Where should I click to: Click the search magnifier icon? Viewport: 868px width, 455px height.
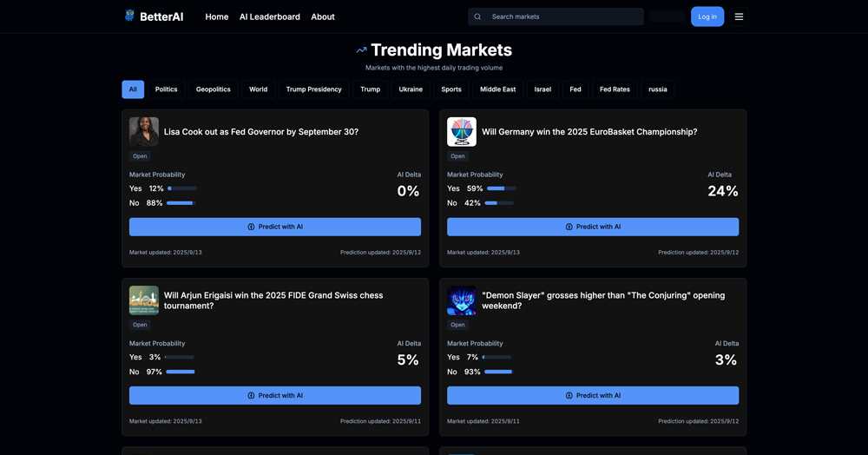pyautogui.click(x=477, y=16)
